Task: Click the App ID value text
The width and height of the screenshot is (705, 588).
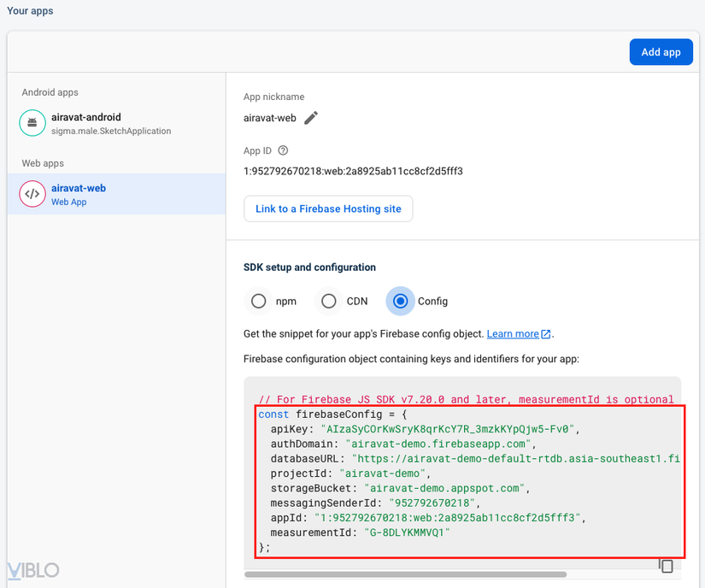Action: [353, 171]
